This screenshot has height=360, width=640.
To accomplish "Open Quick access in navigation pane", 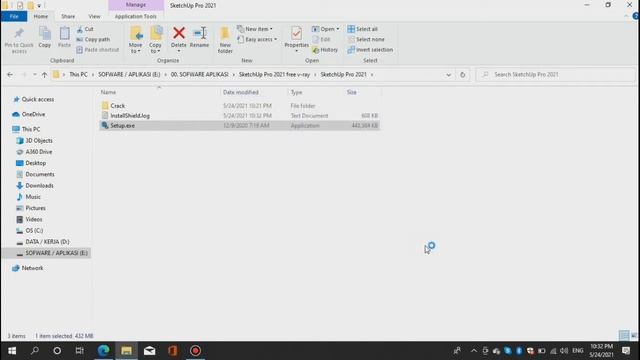I will point(38,99).
